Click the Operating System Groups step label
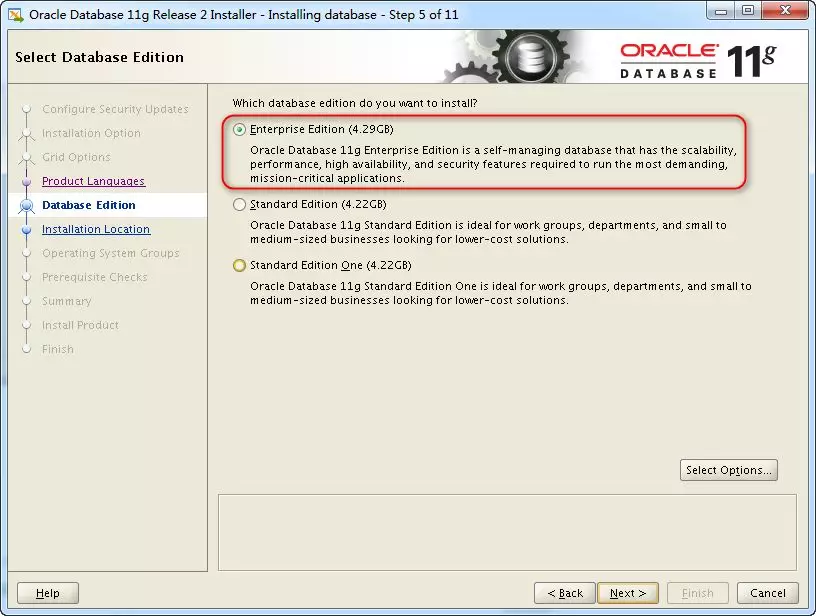 tap(110, 253)
